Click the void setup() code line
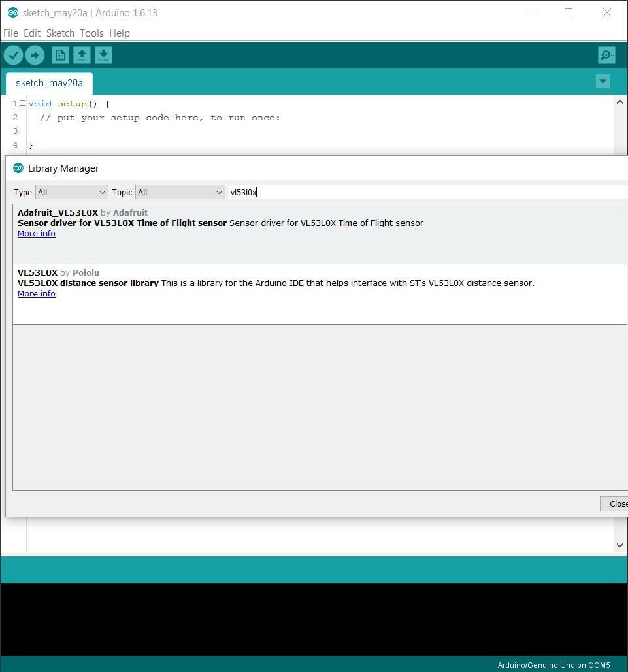The height and width of the screenshot is (672, 628). 69,104
